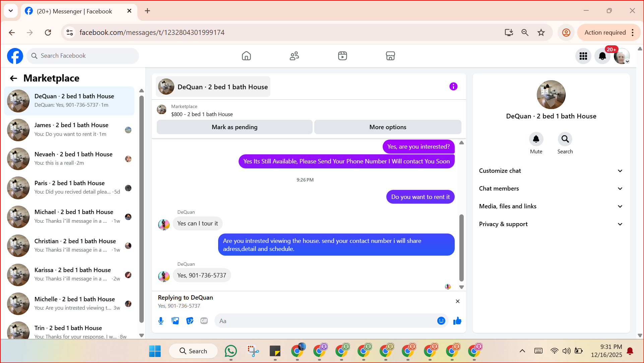Open the Michael 2 bed 1 bath conversation
Screen dimensions: 644x363
point(69,217)
